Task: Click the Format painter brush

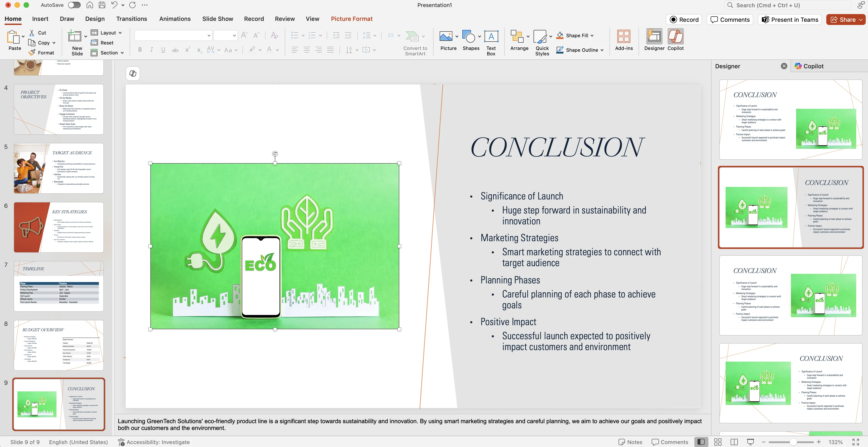Action: (x=32, y=53)
